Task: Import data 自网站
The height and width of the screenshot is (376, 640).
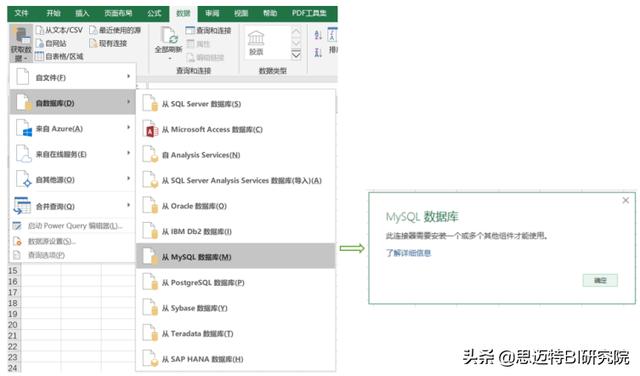Action: [51, 43]
